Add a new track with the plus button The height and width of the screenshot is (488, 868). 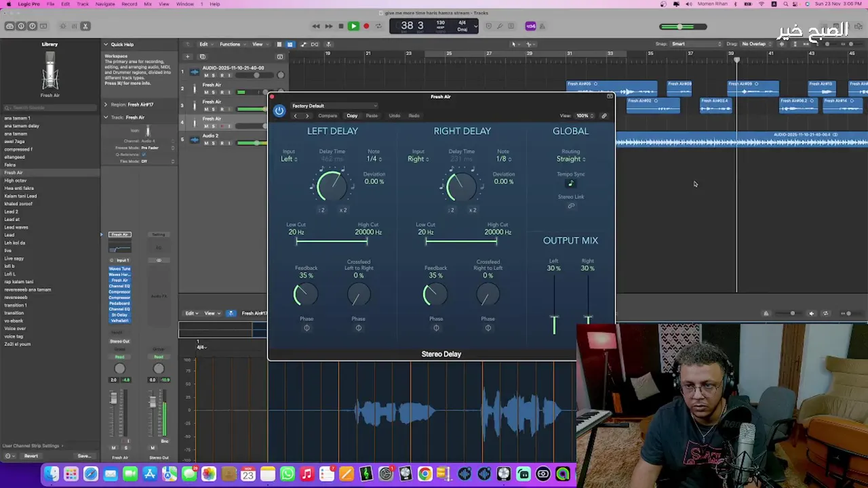pyautogui.click(x=188, y=57)
